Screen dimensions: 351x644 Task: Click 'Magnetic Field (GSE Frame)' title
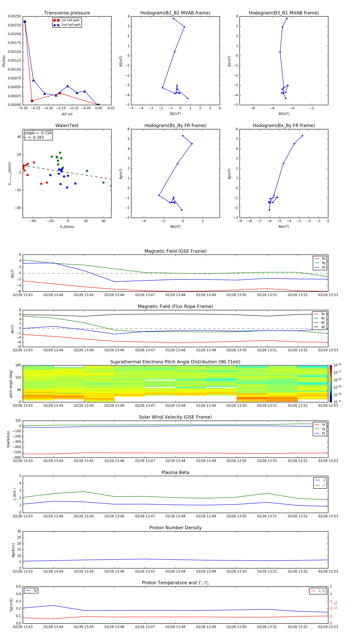175,251
